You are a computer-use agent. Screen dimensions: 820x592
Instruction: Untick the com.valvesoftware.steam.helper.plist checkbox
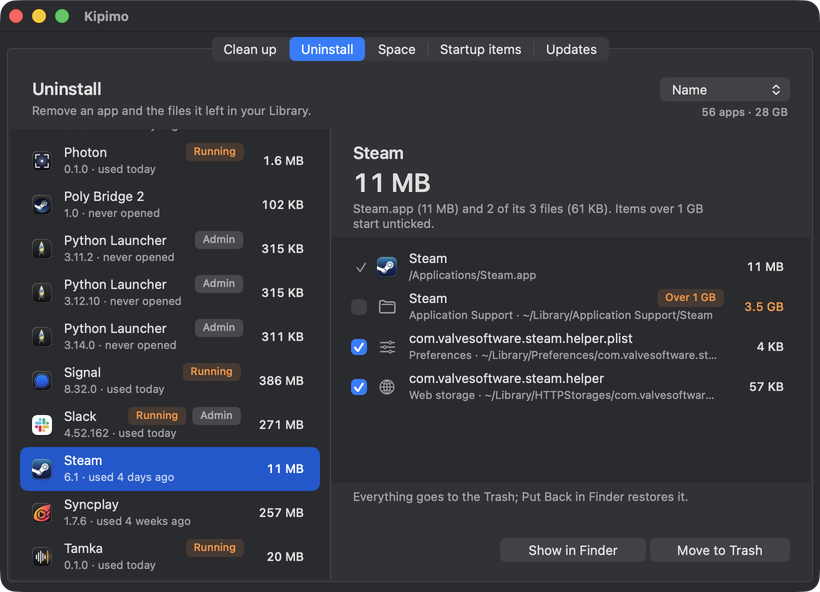pyautogui.click(x=359, y=347)
